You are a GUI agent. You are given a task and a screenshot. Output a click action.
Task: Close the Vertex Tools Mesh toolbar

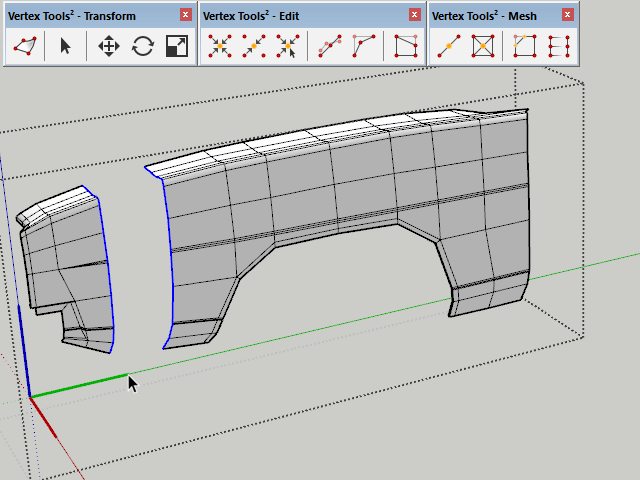coord(568,15)
